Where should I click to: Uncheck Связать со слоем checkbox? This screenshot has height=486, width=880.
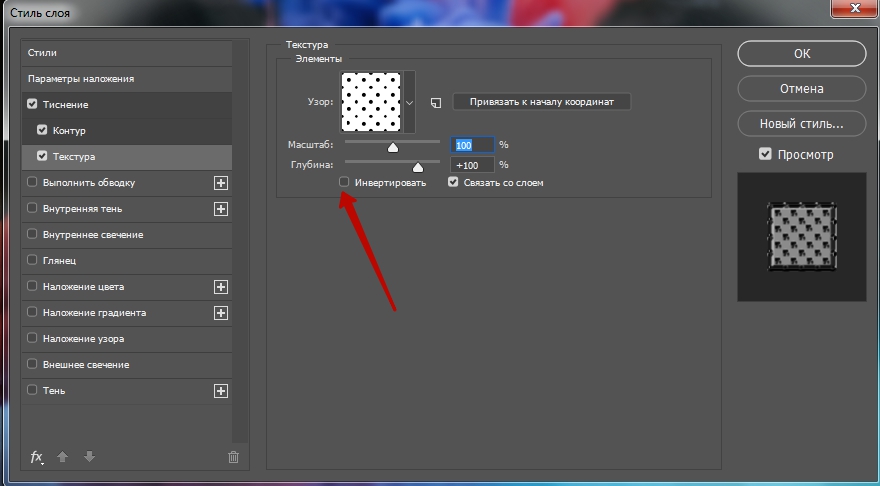tap(453, 181)
